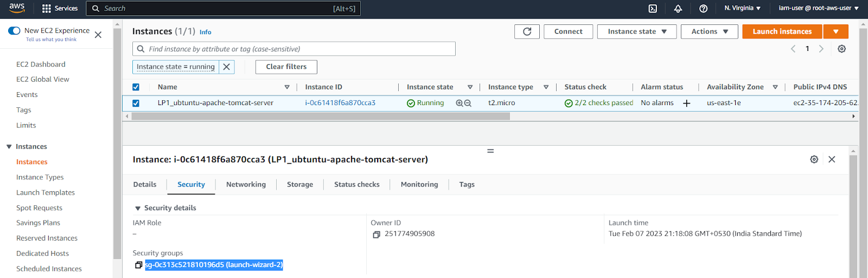
Task: Open the help question mark icon
Action: pos(703,8)
